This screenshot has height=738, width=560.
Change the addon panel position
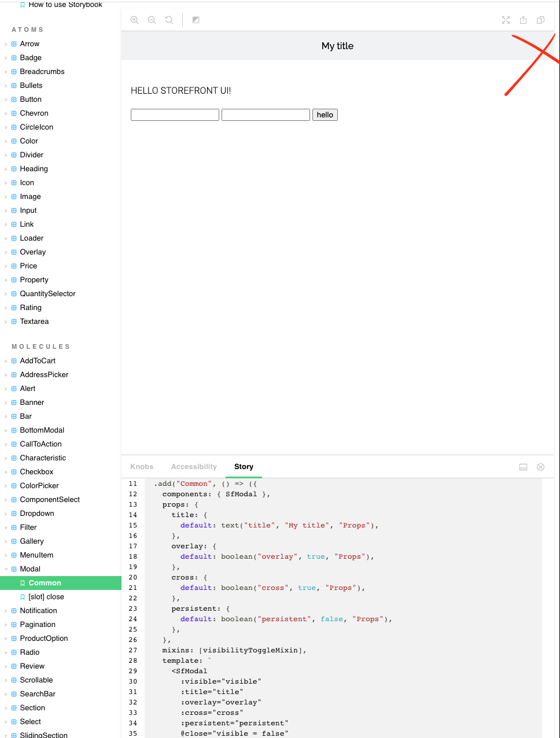click(523, 467)
